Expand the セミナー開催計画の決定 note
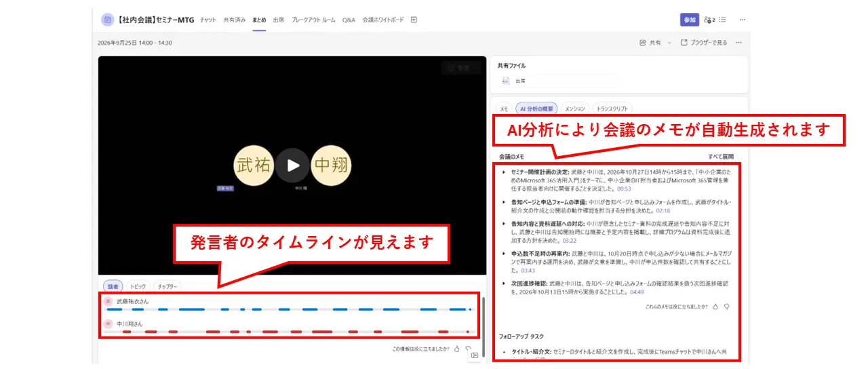 click(504, 172)
